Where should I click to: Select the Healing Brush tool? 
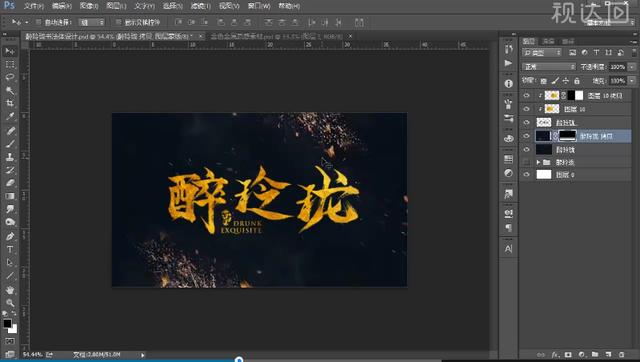pyautogui.click(x=10, y=131)
